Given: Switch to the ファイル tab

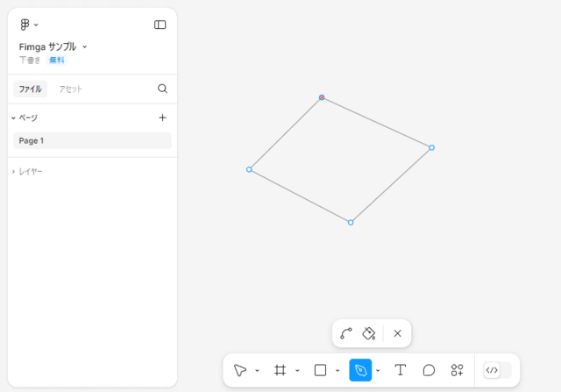Looking at the screenshot, I should tap(31, 89).
